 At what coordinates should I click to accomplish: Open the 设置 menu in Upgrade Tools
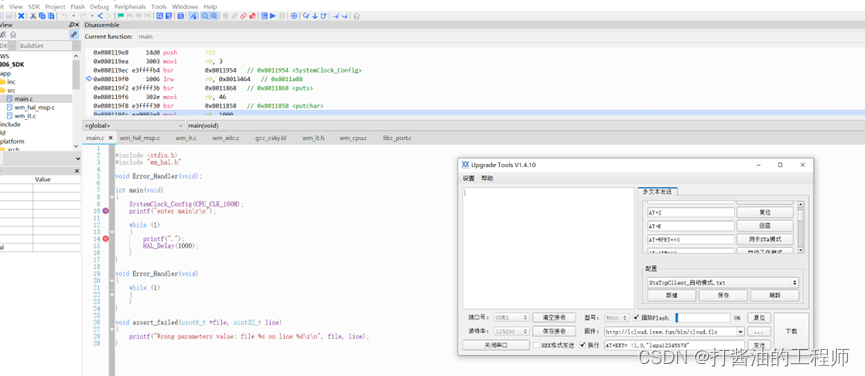(468, 178)
